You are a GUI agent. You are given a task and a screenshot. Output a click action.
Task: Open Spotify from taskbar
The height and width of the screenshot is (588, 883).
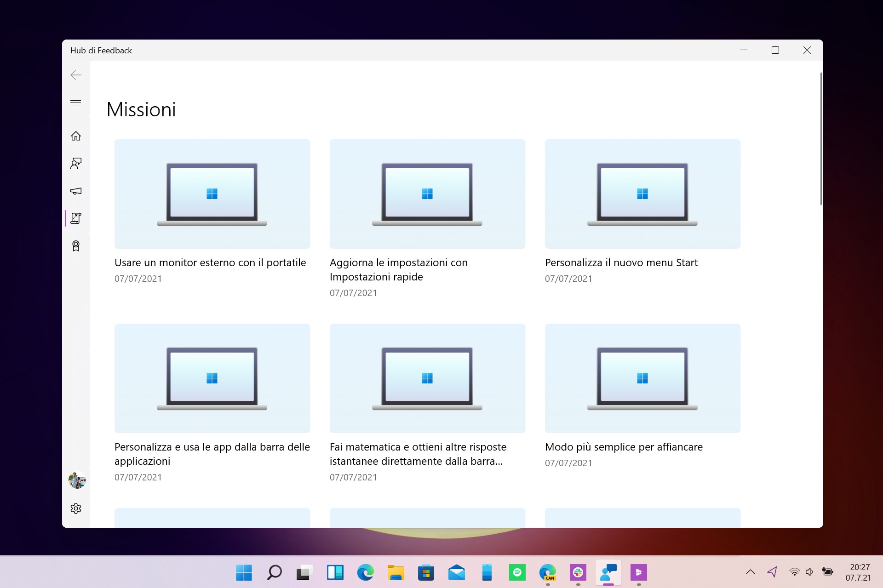pyautogui.click(x=517, y=572)
